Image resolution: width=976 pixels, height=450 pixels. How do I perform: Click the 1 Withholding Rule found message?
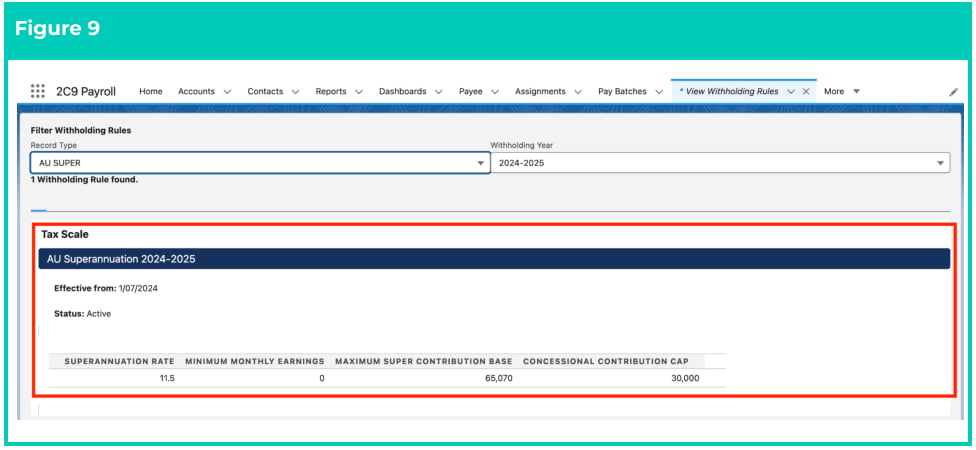(84, 180)
